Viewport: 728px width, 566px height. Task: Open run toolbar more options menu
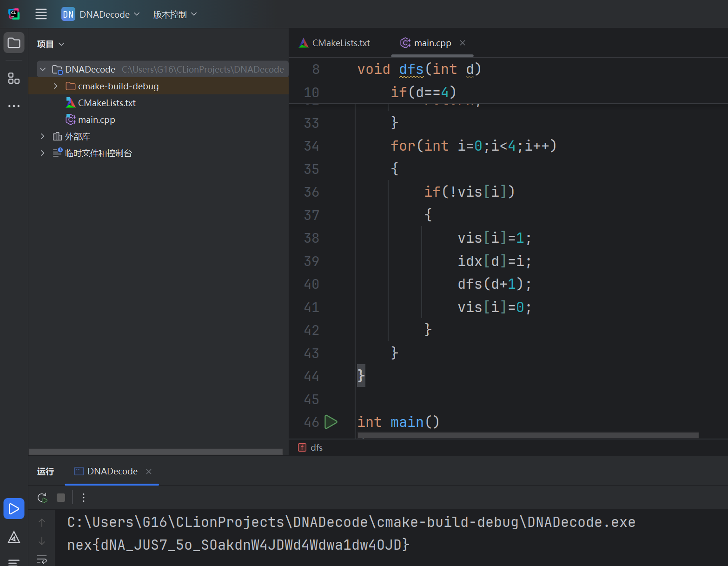(84, 498)
